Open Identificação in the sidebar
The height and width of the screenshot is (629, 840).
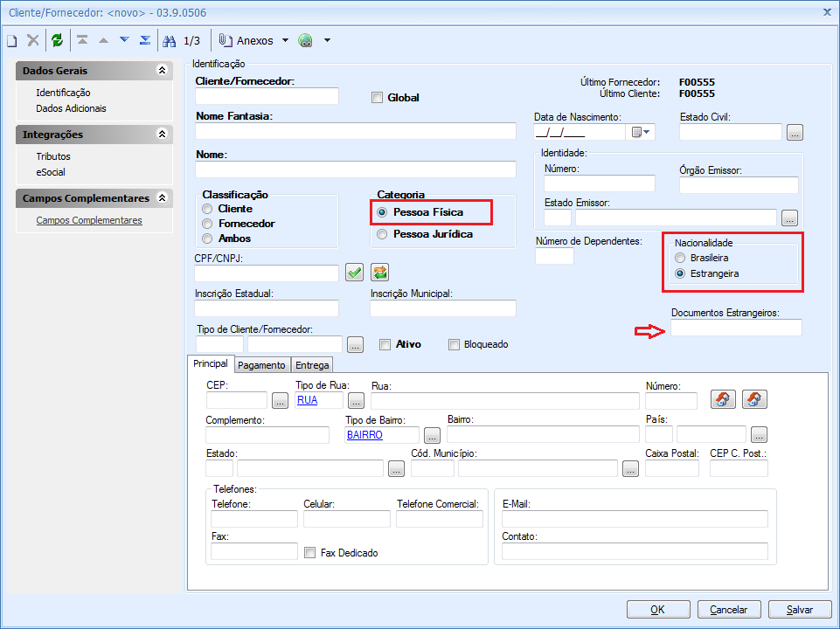click(63, 93)
